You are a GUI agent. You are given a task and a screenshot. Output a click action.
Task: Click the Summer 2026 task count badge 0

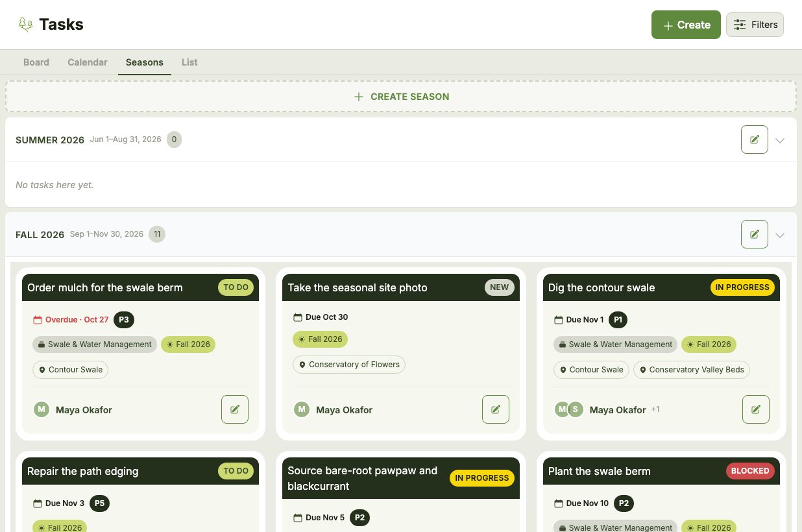click(174, 139)
